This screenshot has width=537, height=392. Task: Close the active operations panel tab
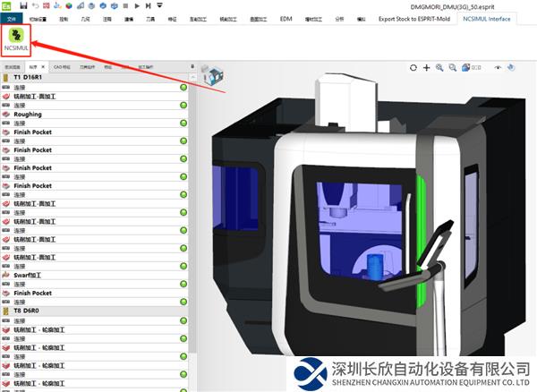pos(44,67)
